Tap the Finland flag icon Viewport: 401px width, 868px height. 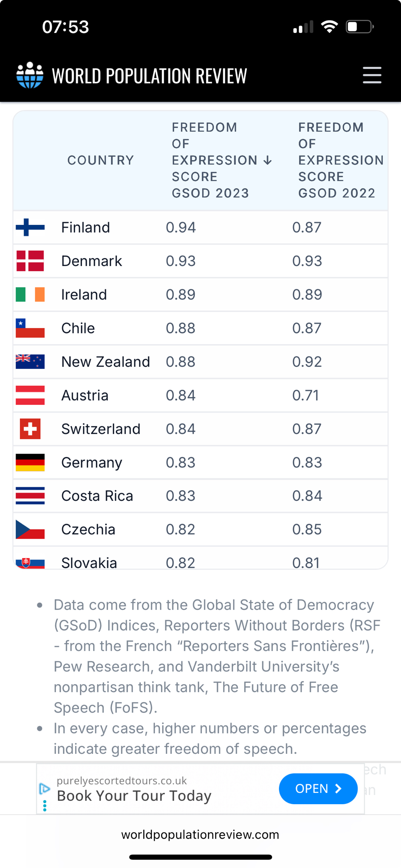point(30,227)
